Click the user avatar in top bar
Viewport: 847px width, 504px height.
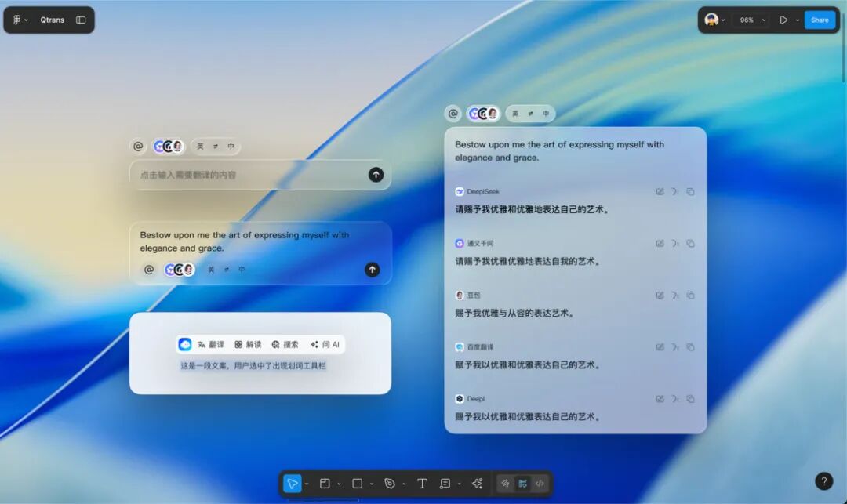pyautogui.click(x=711, y=20)
